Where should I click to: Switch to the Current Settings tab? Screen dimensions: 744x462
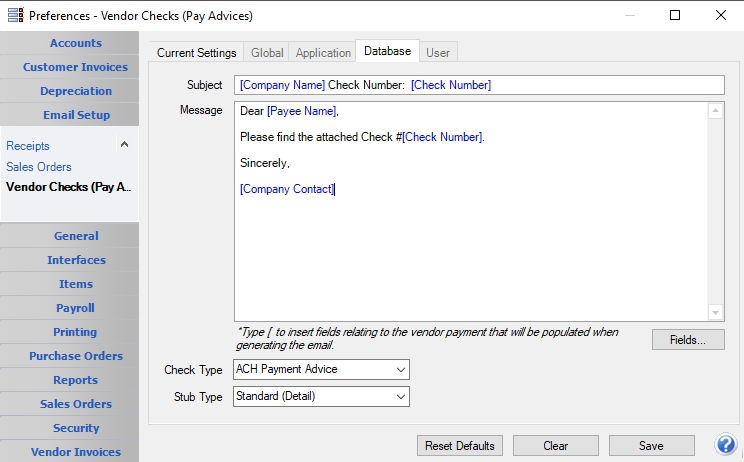196,52
